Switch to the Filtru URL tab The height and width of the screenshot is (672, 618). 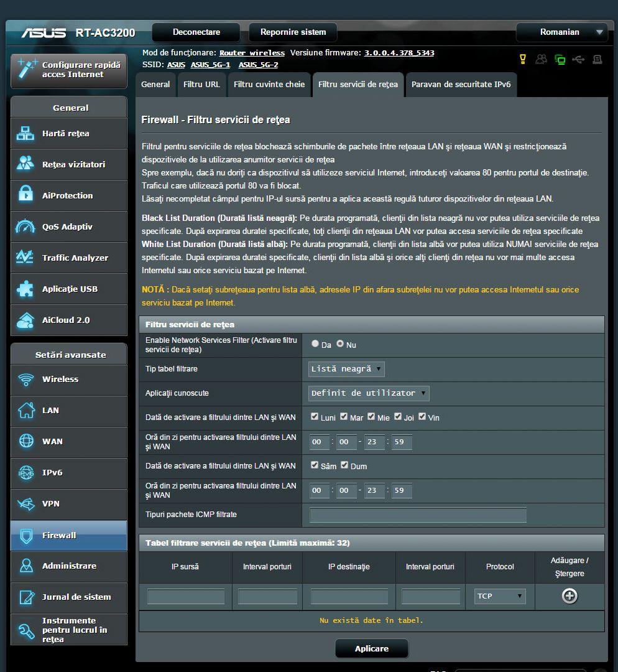201,85
